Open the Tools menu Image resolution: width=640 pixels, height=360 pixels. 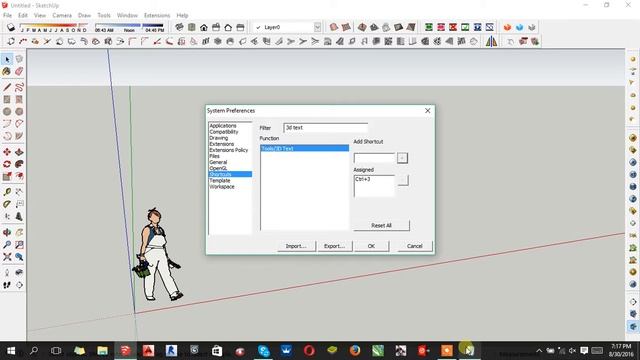tap(104, 16)
